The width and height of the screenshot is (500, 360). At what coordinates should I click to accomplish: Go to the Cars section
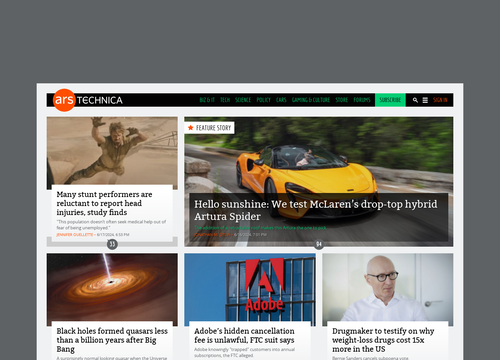tap(281, 100)
